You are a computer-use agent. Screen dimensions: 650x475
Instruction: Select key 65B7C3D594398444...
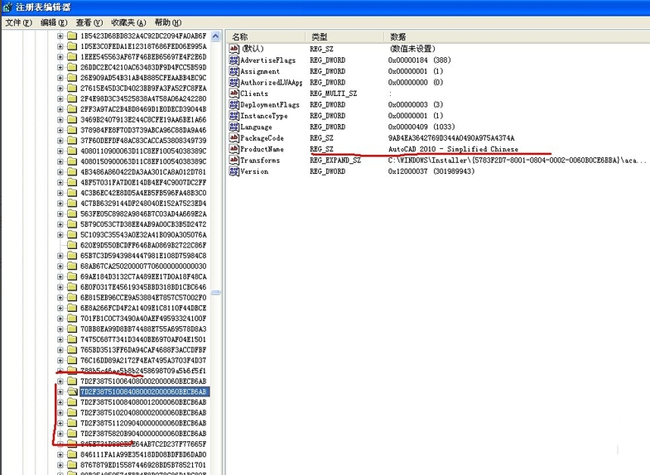click(x=143, y=256)
